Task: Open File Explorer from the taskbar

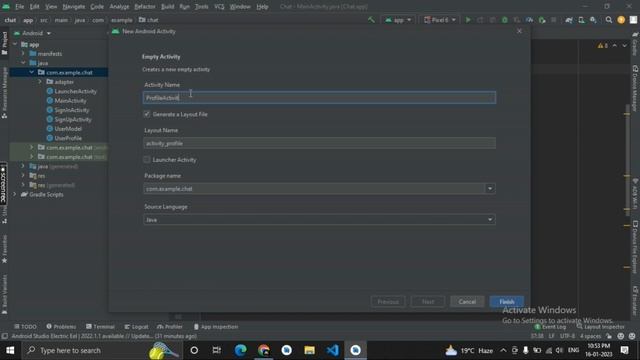Action: click(x=309, y=350)
